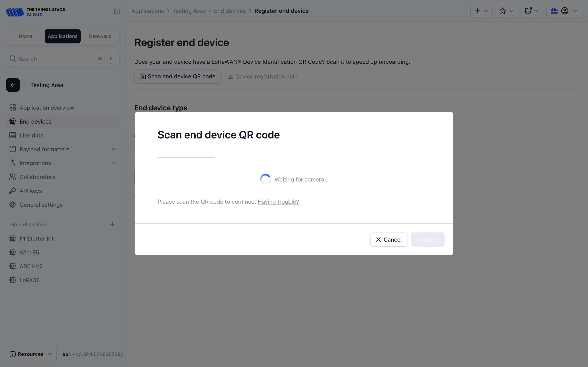The width and height of the screenshot is (588, 367).
Task: Click the plus icon next to Top end devices
Action: coord(112,224)
